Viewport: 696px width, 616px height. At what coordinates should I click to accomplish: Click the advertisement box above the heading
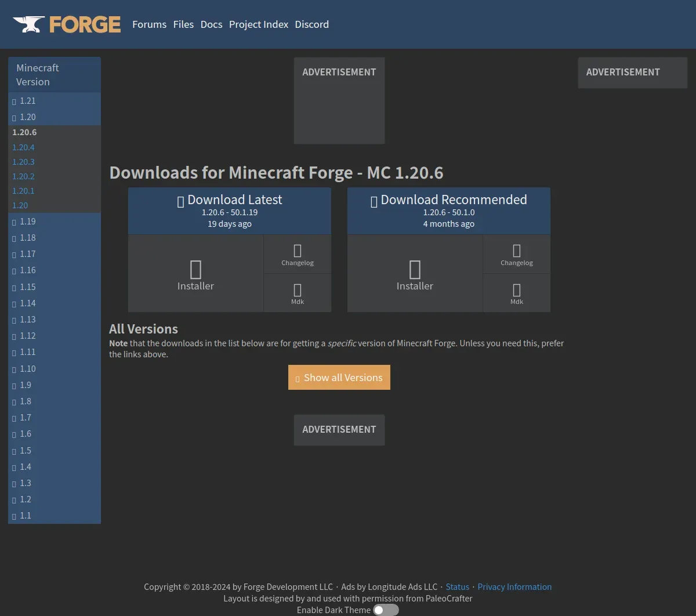[339, 100]
